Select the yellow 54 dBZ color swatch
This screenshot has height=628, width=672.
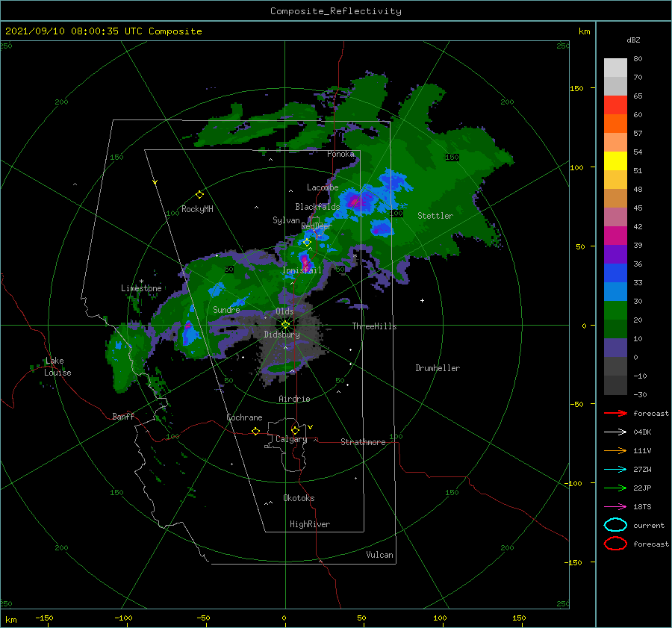tap(615, 161)
